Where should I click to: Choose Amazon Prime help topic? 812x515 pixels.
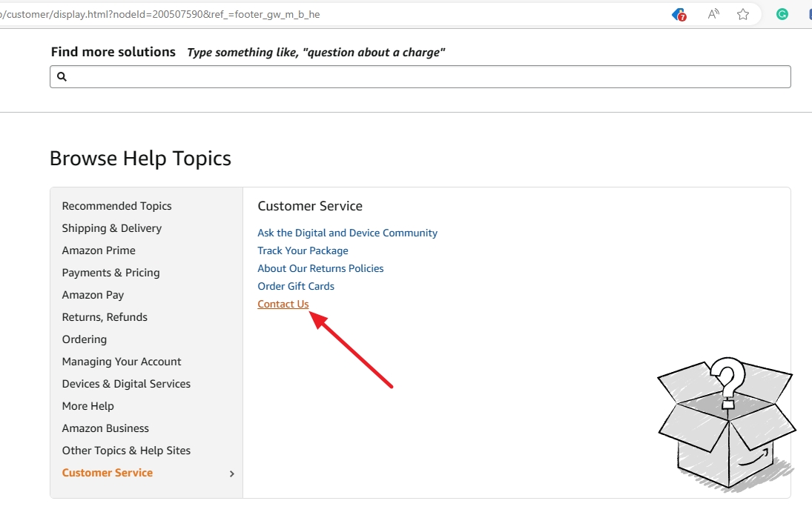tap(99, 250)
